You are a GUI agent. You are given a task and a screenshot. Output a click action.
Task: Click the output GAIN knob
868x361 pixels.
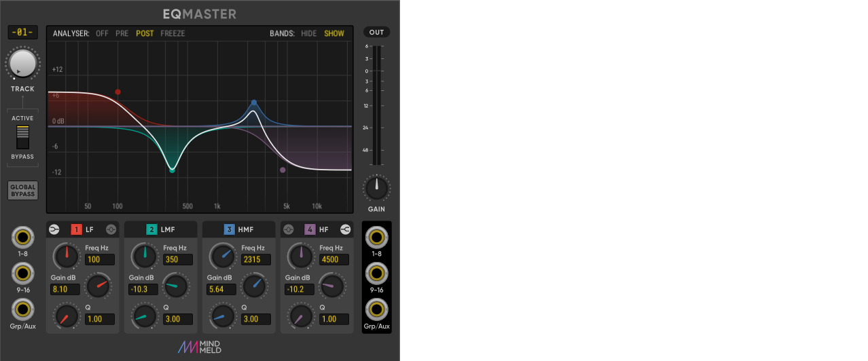[376, 188]
